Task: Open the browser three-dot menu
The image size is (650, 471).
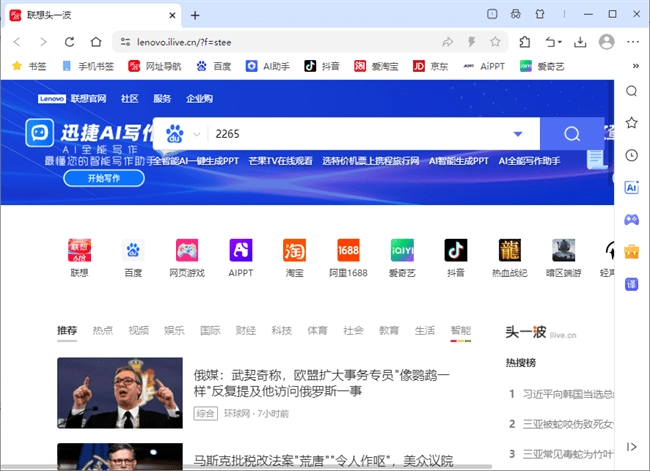Action: (633, 42)
